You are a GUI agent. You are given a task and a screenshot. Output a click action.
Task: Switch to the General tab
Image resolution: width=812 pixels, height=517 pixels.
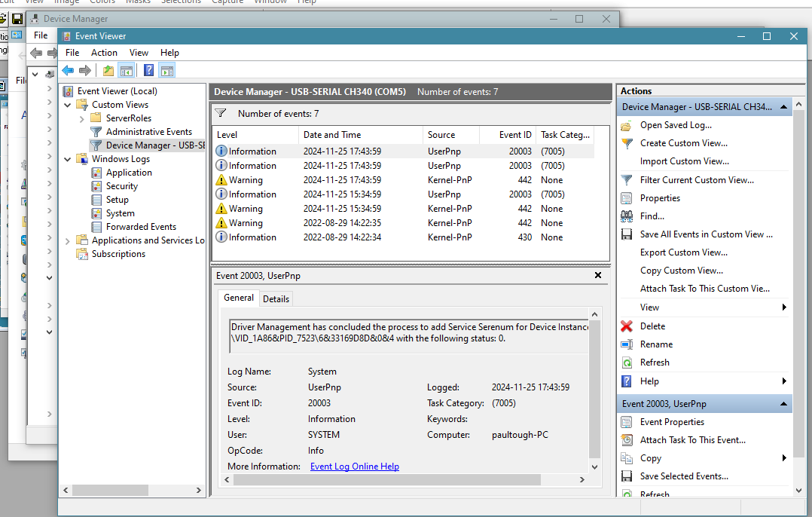click(x=239, y=298)
